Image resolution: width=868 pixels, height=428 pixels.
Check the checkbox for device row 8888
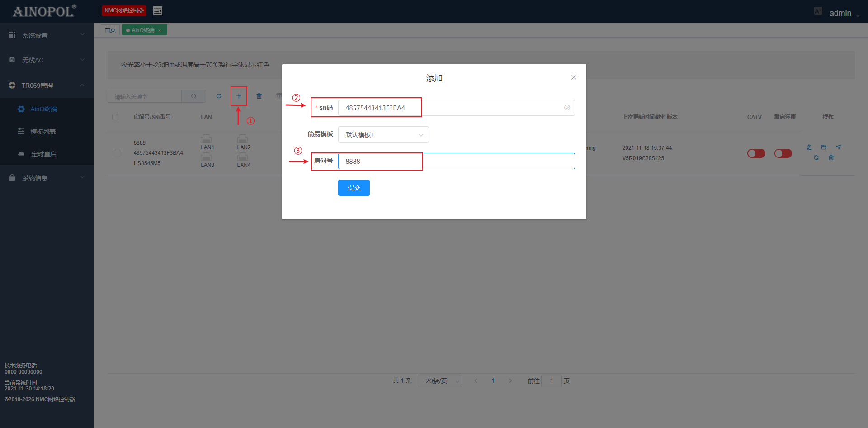click(117, 153)
